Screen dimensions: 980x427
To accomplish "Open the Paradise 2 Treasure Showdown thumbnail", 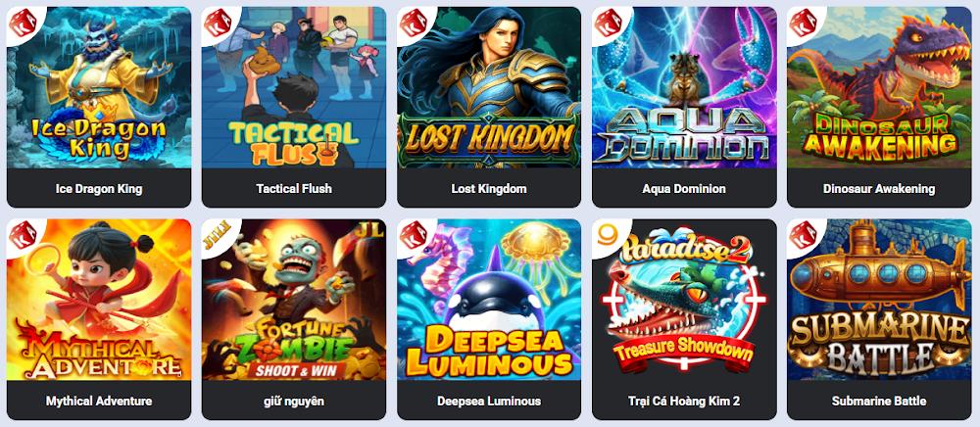I will pyautogui.click(x=684, y=300).
